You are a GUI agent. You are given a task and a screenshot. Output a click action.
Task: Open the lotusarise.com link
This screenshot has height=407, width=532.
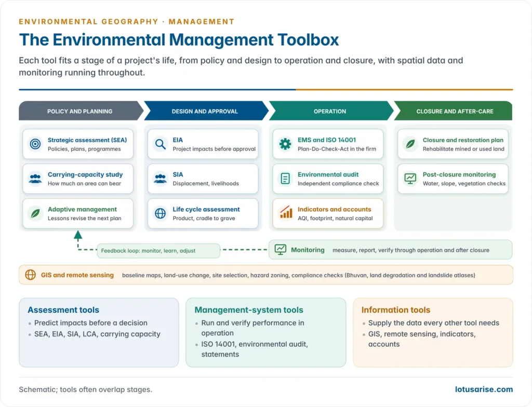tap(484, 389)
